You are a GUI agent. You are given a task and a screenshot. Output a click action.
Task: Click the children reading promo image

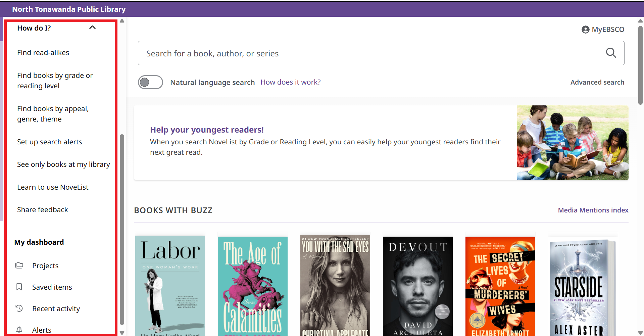point(573,143)
